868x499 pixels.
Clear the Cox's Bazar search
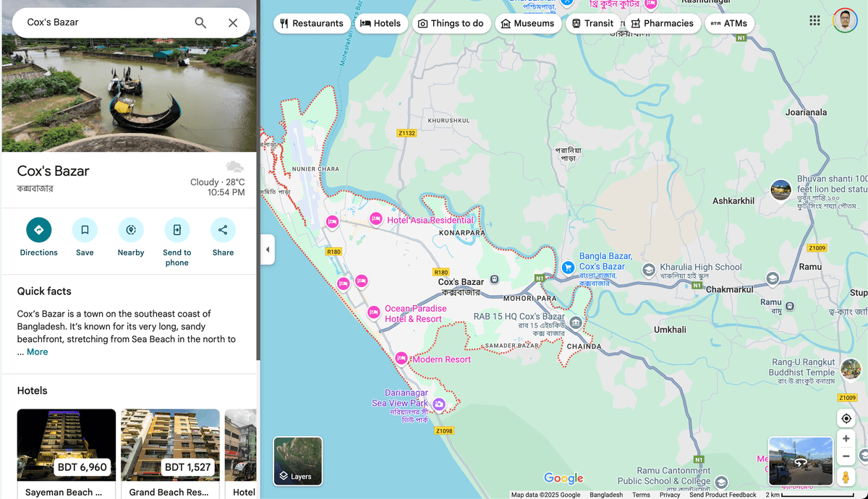(x=233, y=22)
